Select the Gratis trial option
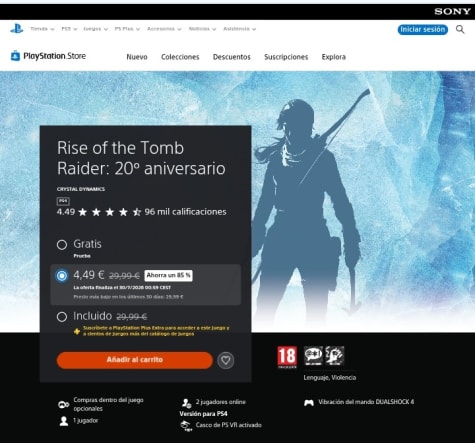Screen dimensions: 475x443 [x=62, y=245]
